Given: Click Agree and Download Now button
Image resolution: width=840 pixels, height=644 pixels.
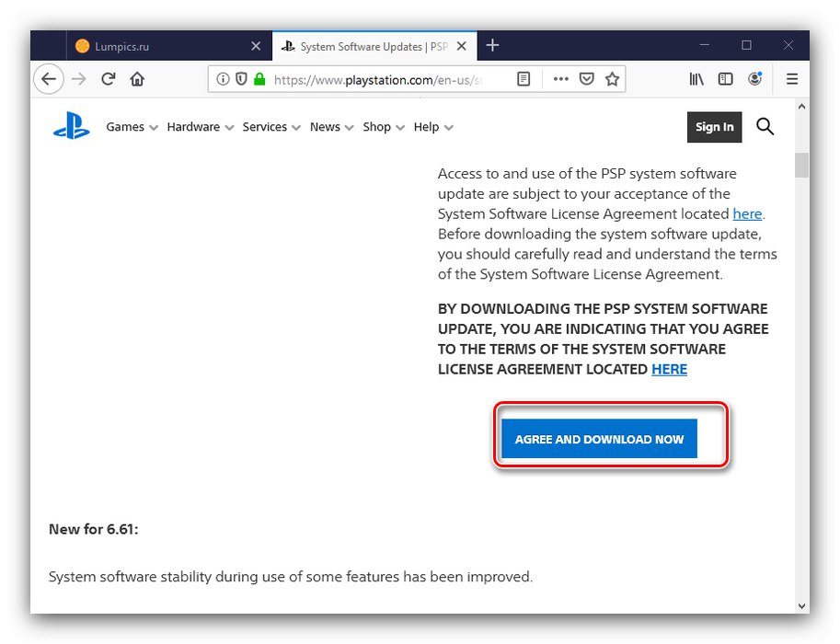Looking at the screenshot, I should click(599, 439).
